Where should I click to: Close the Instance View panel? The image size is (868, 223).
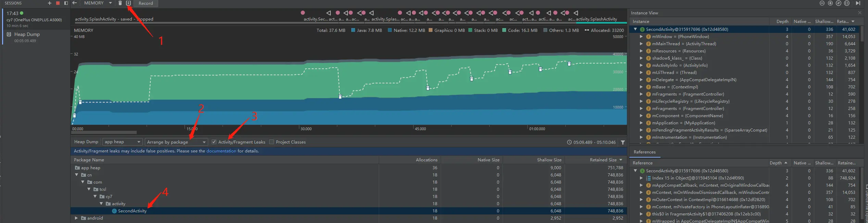click(x=859, y=13)
